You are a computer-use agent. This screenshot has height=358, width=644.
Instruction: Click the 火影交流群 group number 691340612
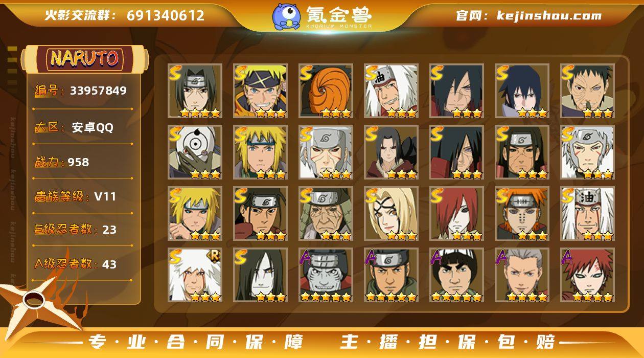click(166, 15)
